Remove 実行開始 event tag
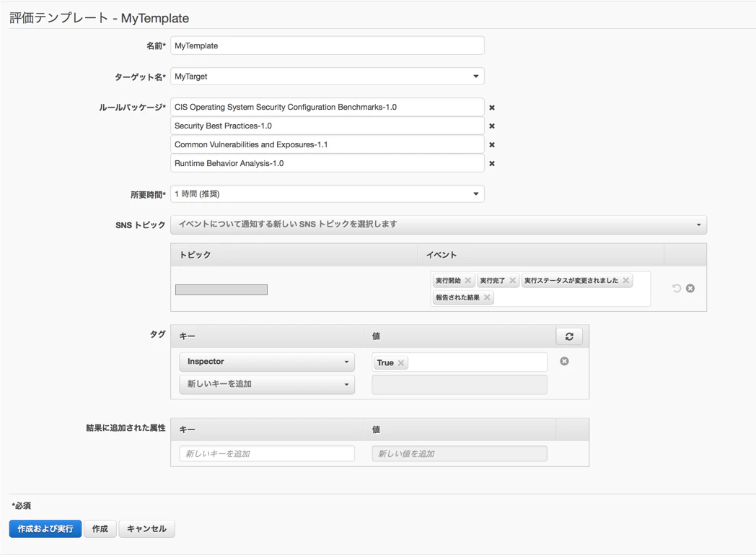This screenshot has width=756, height=558. tap(467, 280)
